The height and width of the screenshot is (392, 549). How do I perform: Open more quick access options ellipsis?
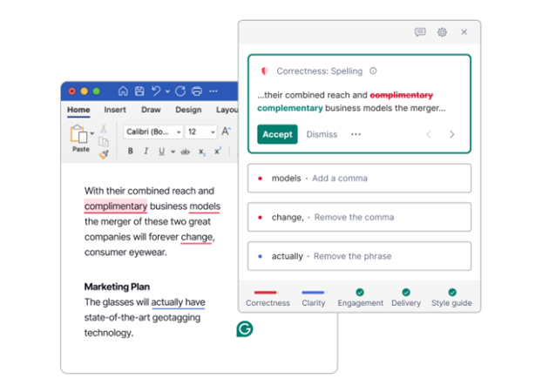coord(213,91)
